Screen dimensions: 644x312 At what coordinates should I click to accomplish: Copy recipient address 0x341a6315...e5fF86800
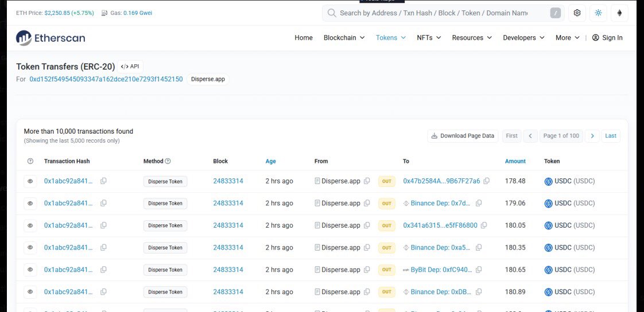click(484, 225)
